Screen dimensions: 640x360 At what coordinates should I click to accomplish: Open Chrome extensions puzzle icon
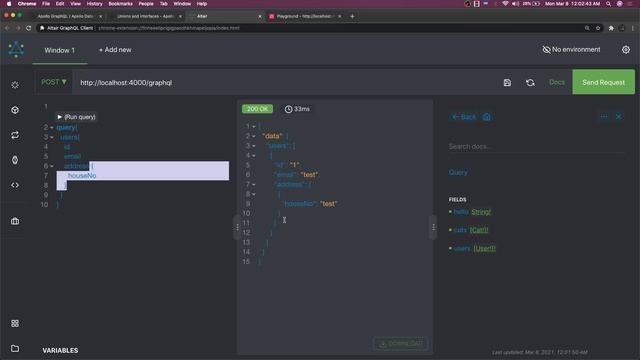tap(611, 28)
